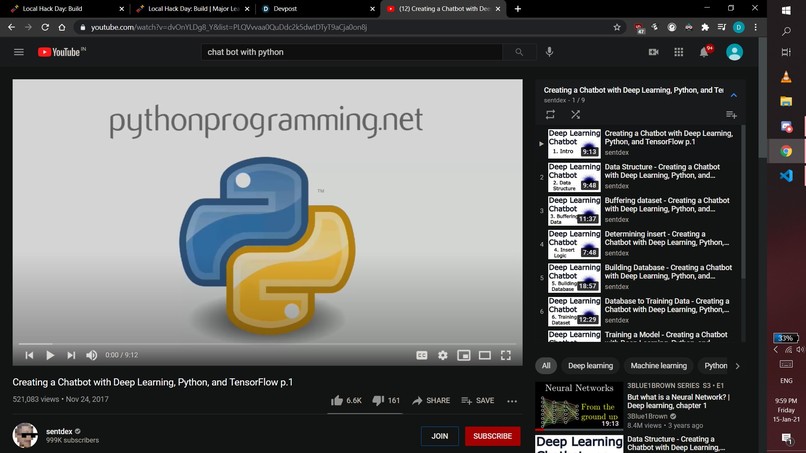Start voice search with microphone icon
Viewport: 806px width, 453px height.
[549, 52]
